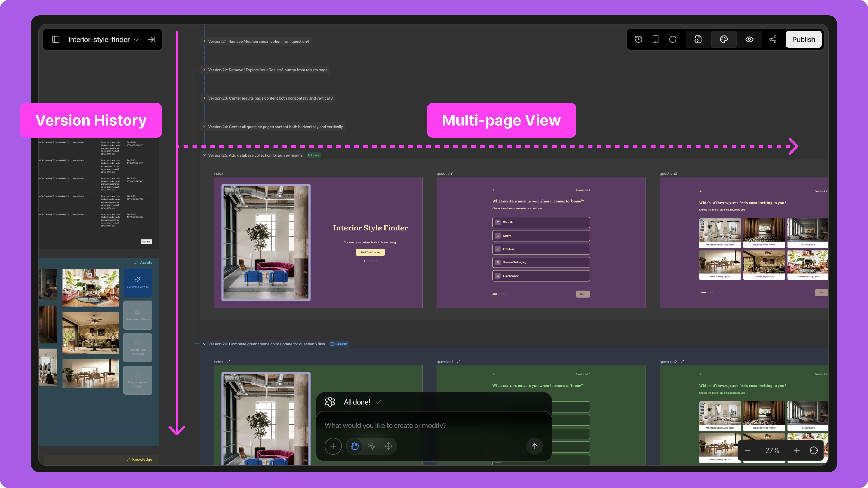Click Generate with AI tile
This screenshot has width=868, height=488.
click(137, 282)
